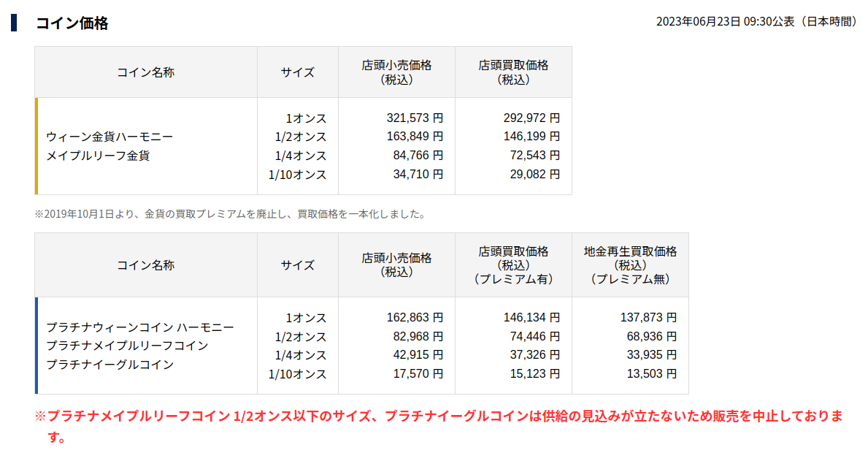
Task: Click the 34,710 円 gold retail price
Action: coord(415,175)
